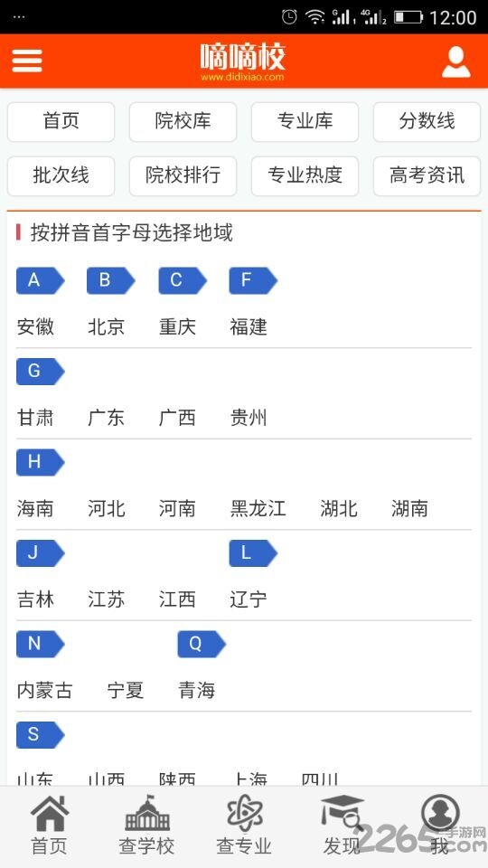
Task: Open the 发现 graduation cap icon
Action: pos(343,813)
